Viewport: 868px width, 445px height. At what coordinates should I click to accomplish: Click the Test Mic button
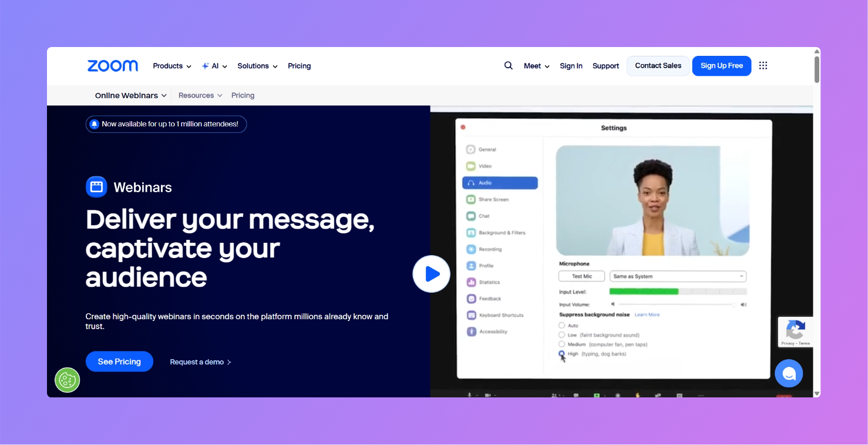(581, 276)
